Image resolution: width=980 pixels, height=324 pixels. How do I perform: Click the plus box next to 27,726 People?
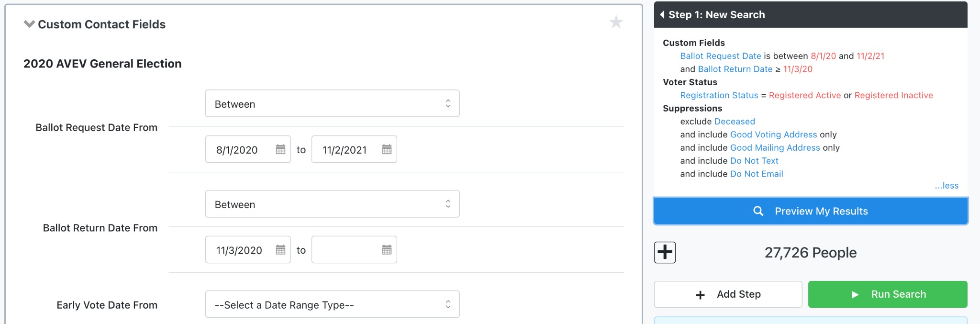665,252
